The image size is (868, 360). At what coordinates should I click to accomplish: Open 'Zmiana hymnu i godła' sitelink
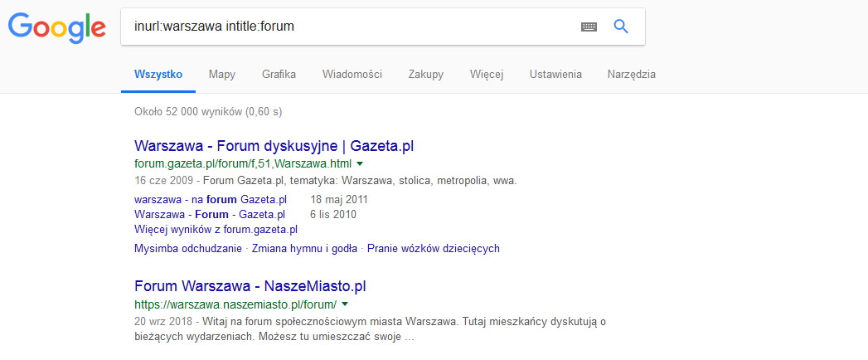[x=304, y=248]
